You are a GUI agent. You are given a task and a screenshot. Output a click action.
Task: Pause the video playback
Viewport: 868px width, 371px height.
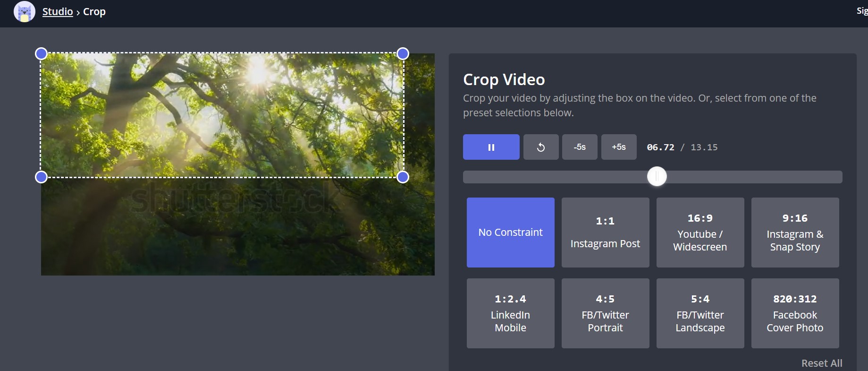tap(491, 147)
